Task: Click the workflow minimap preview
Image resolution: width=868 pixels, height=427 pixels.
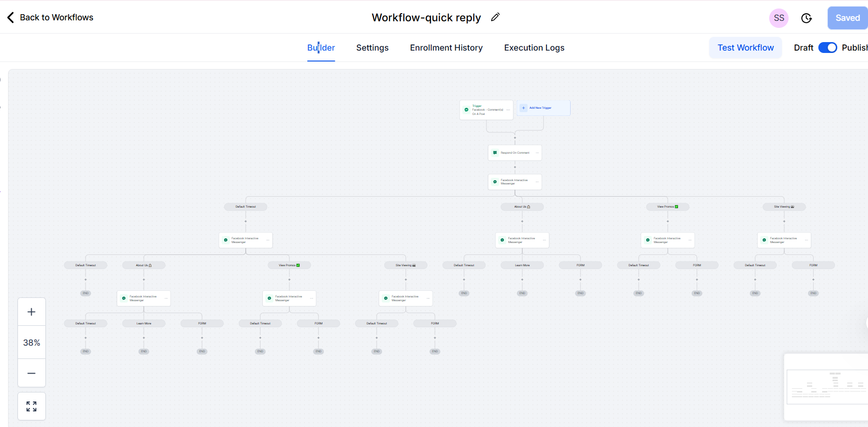Action: click(x=826, y=386)
